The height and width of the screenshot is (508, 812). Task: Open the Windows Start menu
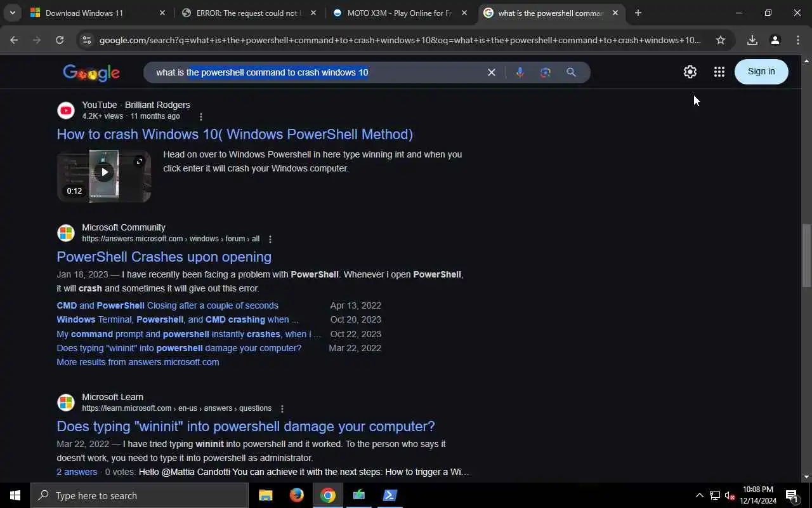tap(15, 495)
